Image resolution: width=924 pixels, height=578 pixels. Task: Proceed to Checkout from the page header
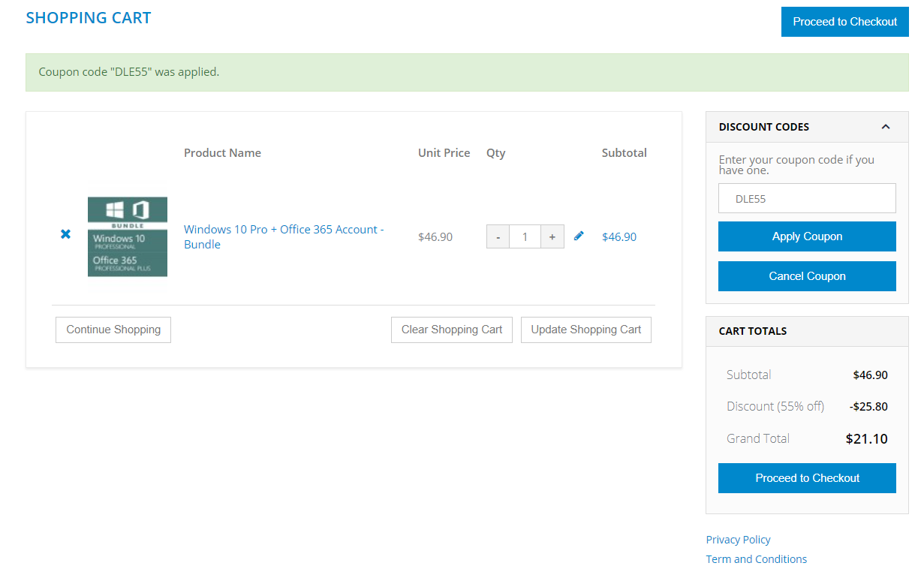(x=844, y=22)
